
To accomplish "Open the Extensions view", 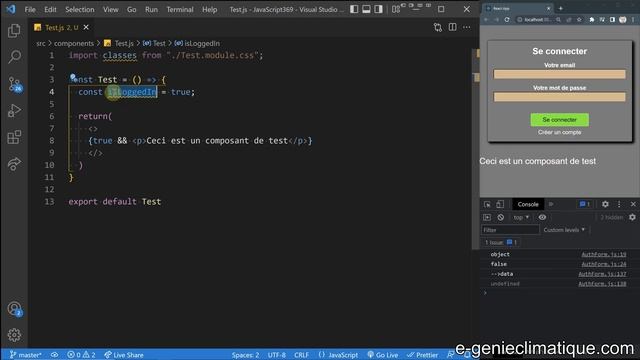I will 14,137.
